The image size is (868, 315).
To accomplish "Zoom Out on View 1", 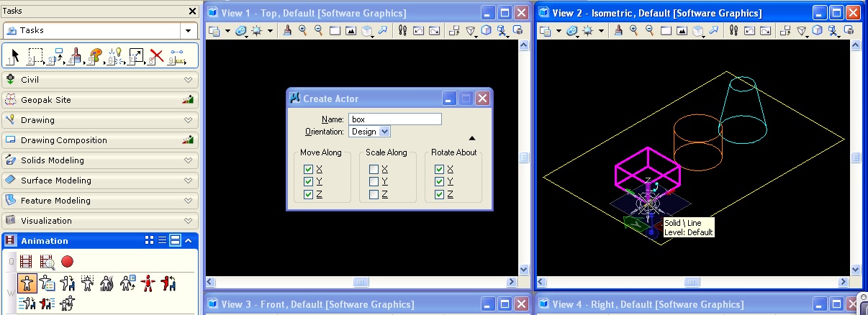I will (318, 31).
